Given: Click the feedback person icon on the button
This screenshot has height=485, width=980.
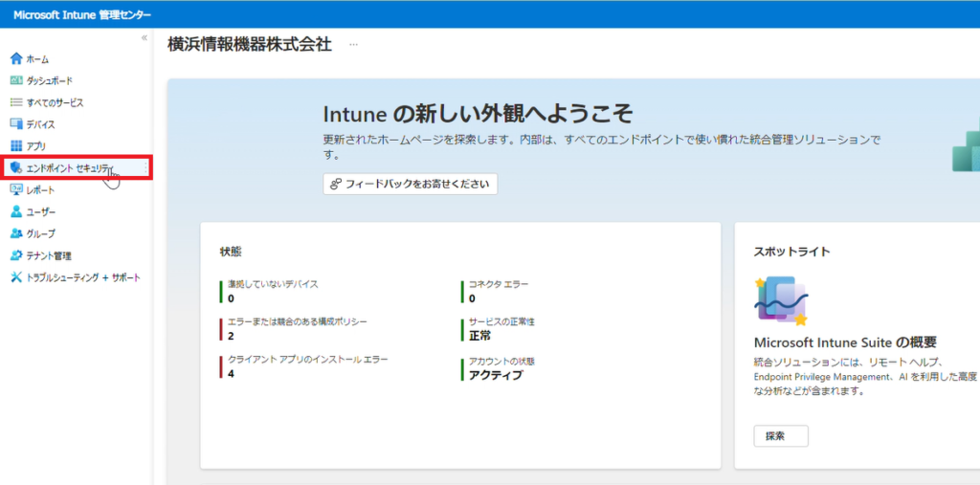Looking at the screenshot, I should point(336,184).
